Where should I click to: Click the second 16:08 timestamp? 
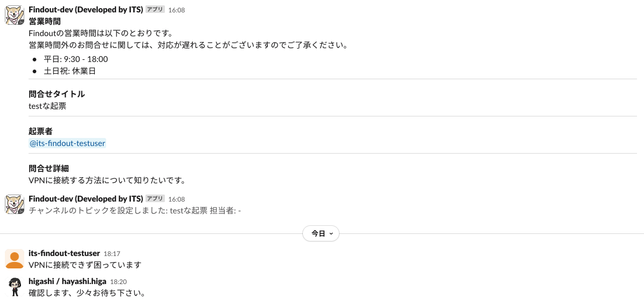176,199
